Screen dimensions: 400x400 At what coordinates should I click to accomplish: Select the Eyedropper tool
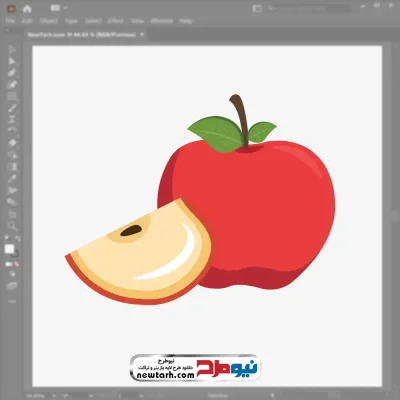(12, 179)
